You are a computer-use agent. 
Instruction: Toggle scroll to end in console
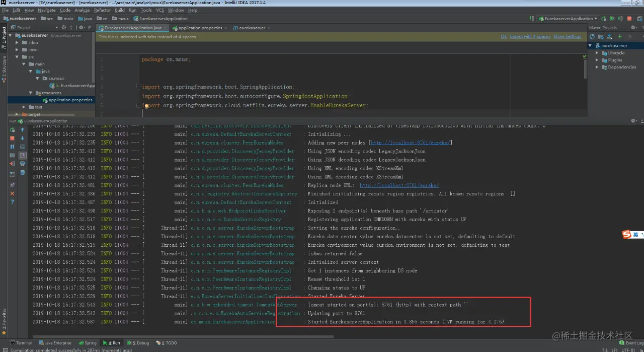23,156
